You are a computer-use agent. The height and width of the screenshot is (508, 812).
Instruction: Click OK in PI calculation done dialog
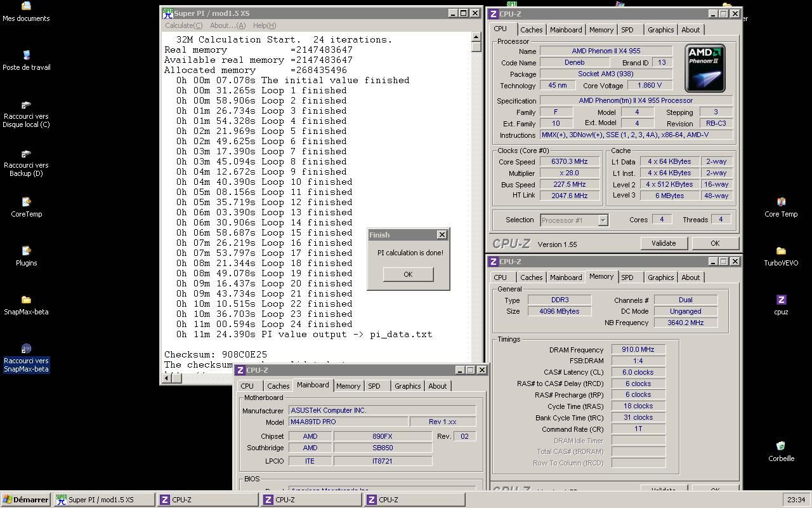408,274
